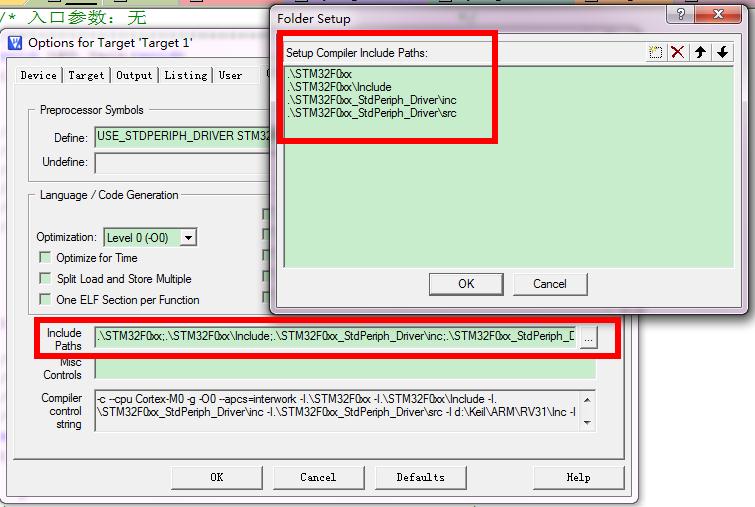Select the '.\STM32F0xx\Include' path entry

(x=339, y=87)
